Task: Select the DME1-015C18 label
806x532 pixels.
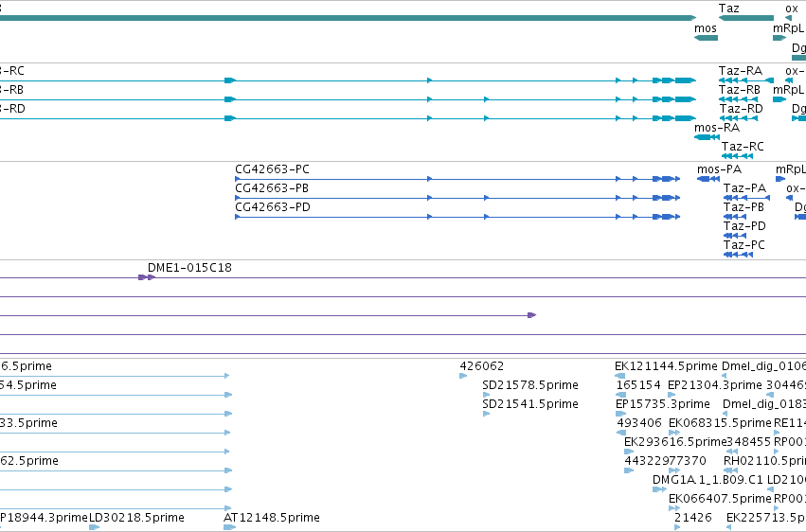Action: [189, 268]
